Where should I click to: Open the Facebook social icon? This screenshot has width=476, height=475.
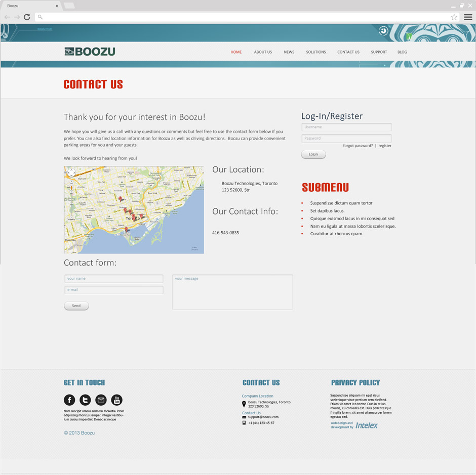point(69,400)
